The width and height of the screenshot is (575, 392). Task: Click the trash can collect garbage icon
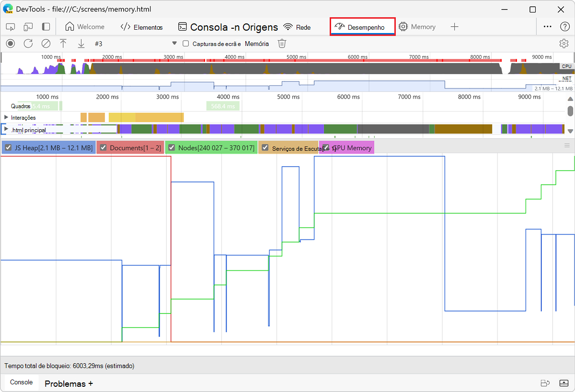(x=282, y=44)
